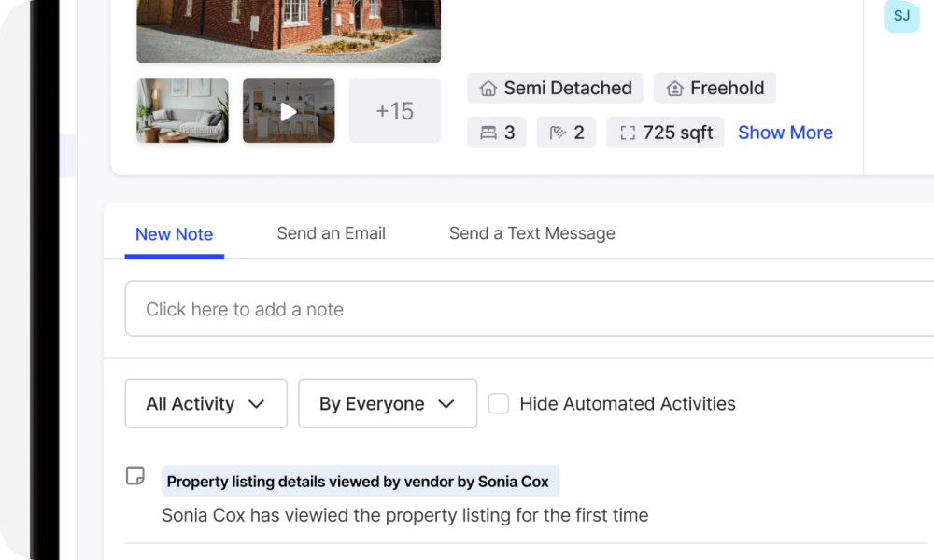Screen dimensions: 934x560
Task: Click the Show More link
Action: (785, 133)
